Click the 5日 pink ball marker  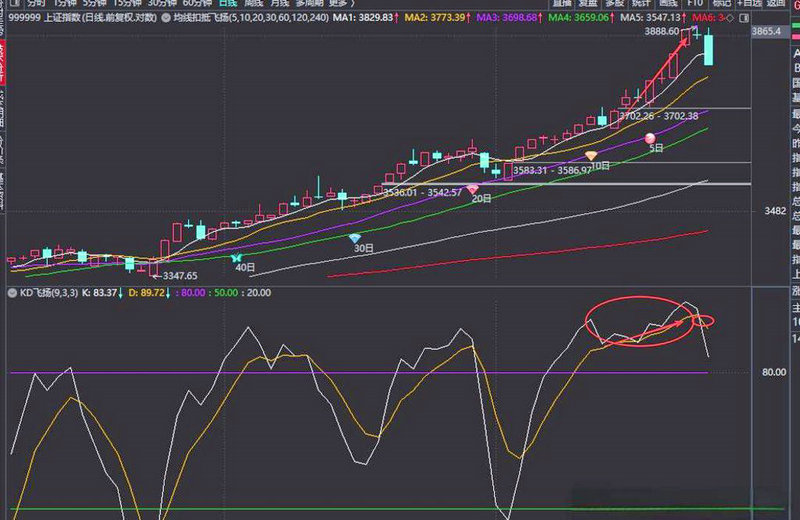tap(651, 137)
